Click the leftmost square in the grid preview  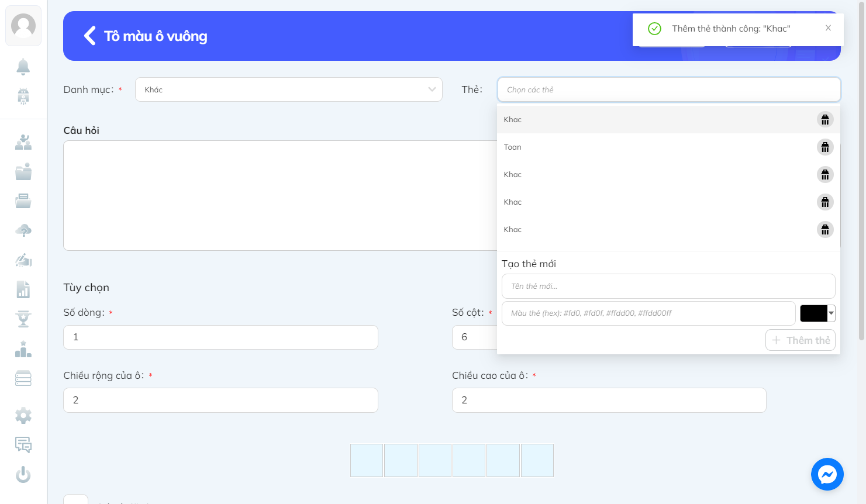[367, 461]
